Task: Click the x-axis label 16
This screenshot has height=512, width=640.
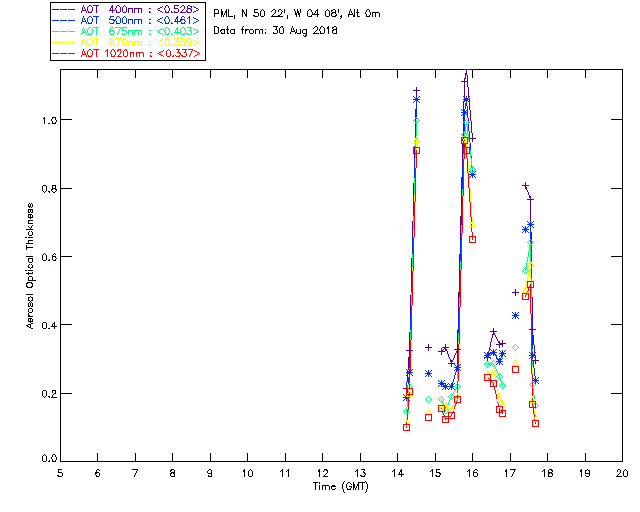Action: point(473,473)
